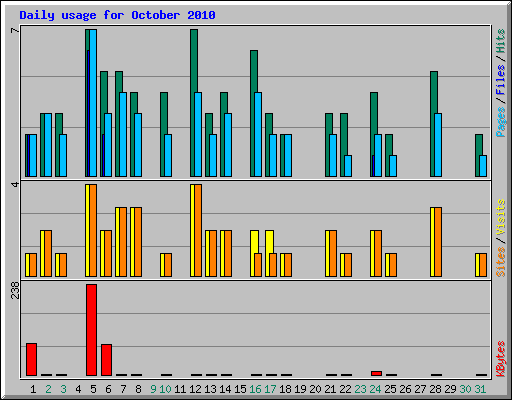The height and width of the screenshot is (400, 512).
Task: Click the day "5" label on x-axis
Action: [93, 389]
